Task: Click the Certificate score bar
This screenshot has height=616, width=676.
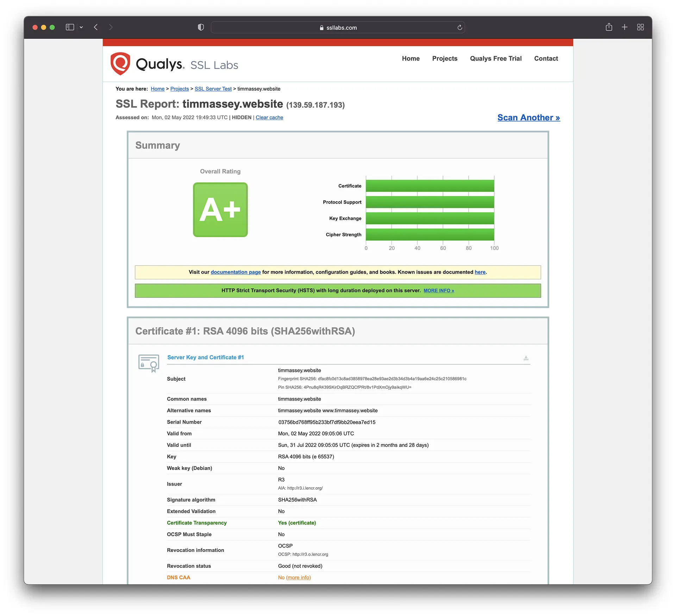Action: (430, 186)
